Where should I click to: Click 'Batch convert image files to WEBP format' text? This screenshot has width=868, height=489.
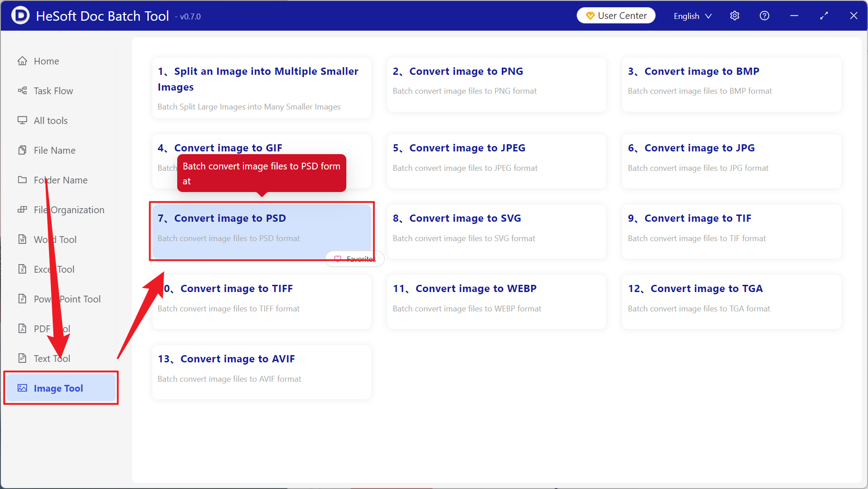467,309
